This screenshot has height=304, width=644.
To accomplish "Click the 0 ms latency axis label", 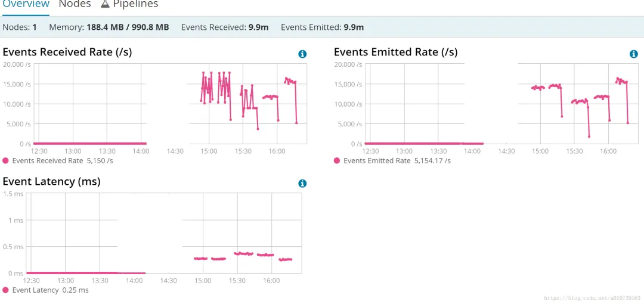I will (x=16, y=273).
